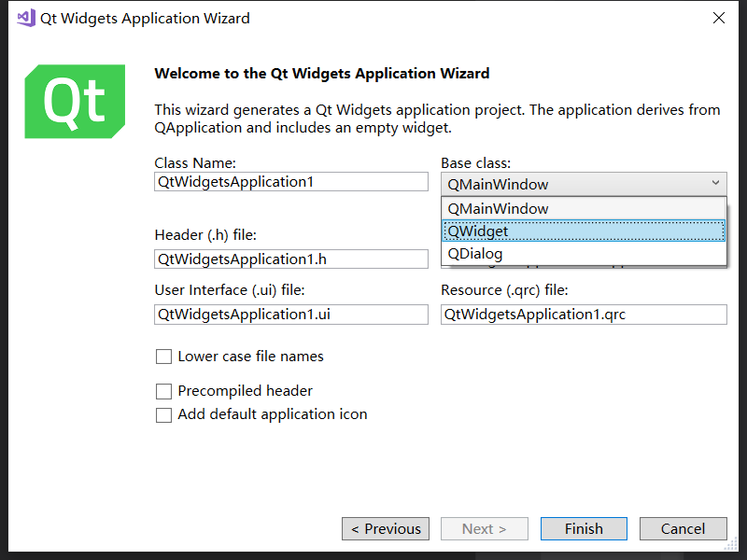Click the Resource (.qrc) file field
This screenshot has height=560, width=747.
coord(585,315)
